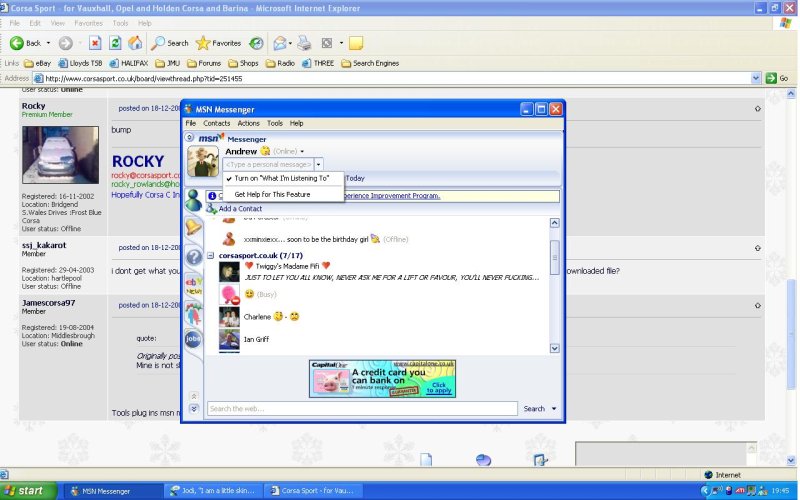The image size is (800, 500).
Task: Open the dating couple tab in Messenger
Action: 193,313
